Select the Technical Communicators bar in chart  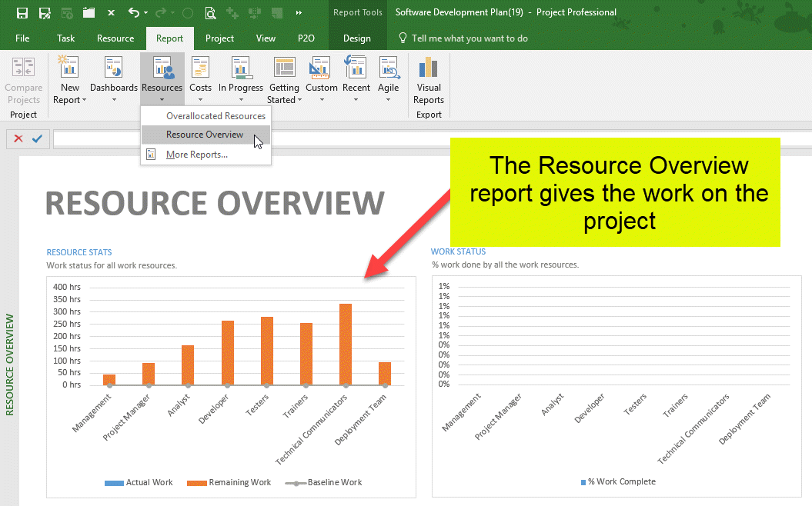pyautogui.click(x=346, y=344)
